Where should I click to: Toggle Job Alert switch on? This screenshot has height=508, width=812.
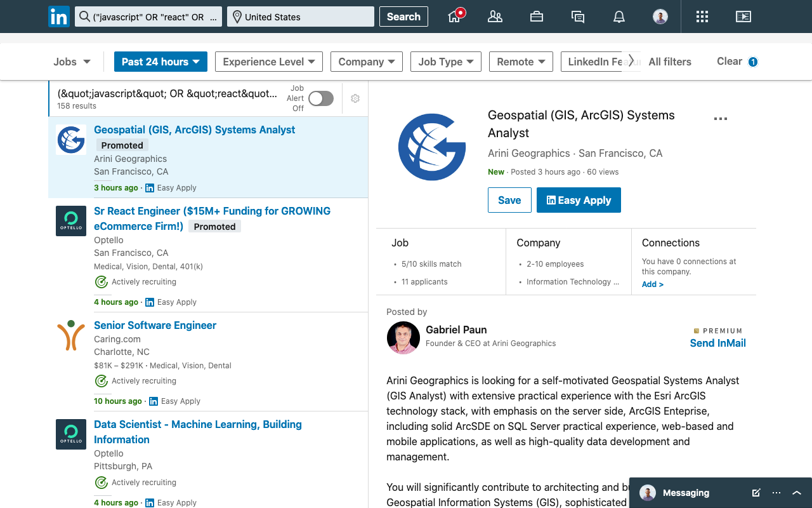pyautogui.click(x=321, y=98)
